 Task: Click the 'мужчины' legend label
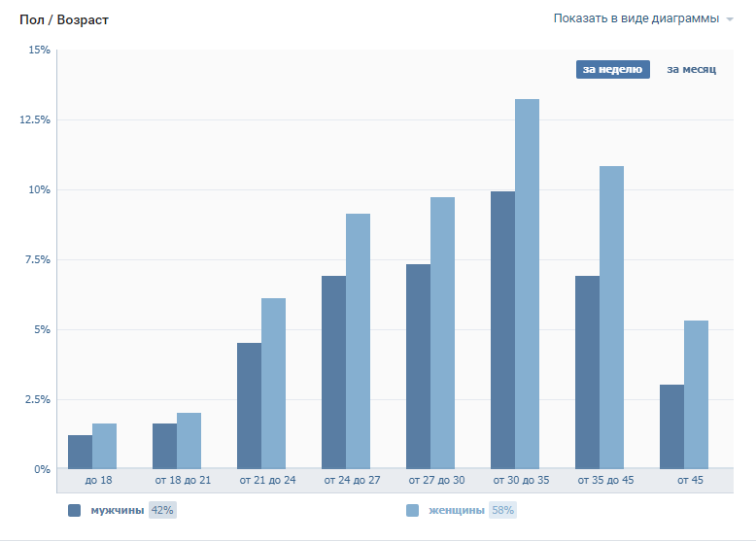click(x=118, y=510)
